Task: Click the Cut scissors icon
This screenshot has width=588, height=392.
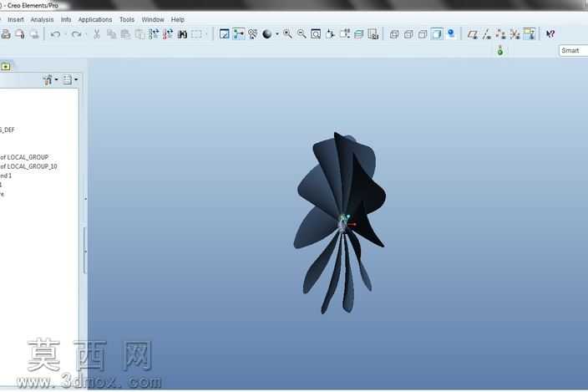Action: (97, 34)
